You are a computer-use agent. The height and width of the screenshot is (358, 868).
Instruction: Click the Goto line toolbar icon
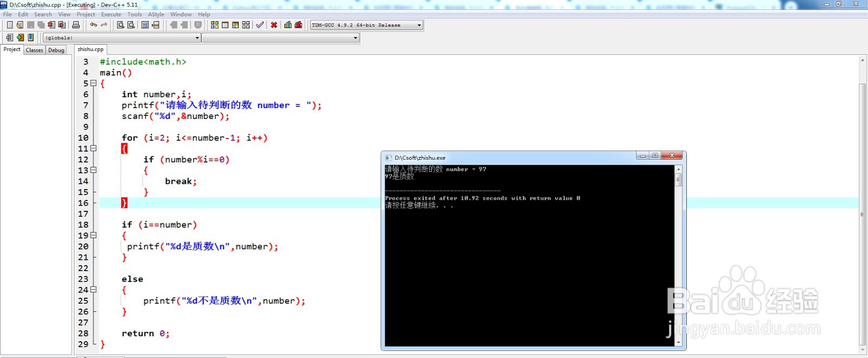tap(156, 25)
